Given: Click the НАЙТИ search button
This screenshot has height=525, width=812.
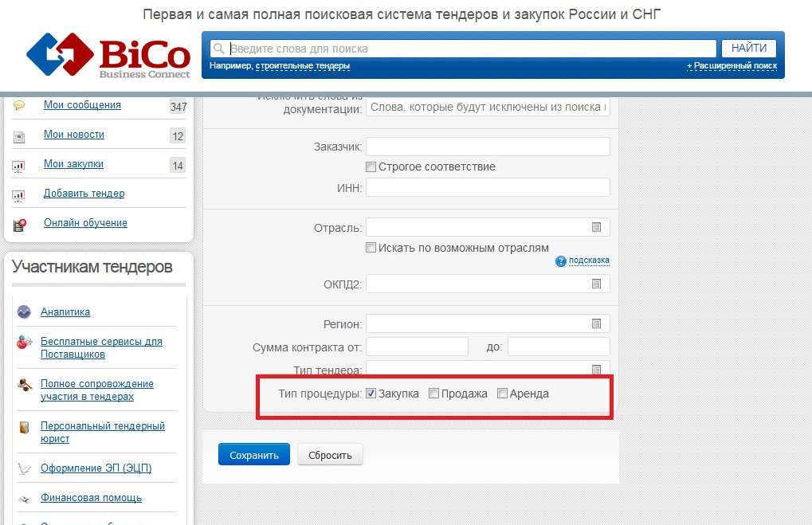Looking at the screenshot, I should pyautogui.click(x=749, y=48).
